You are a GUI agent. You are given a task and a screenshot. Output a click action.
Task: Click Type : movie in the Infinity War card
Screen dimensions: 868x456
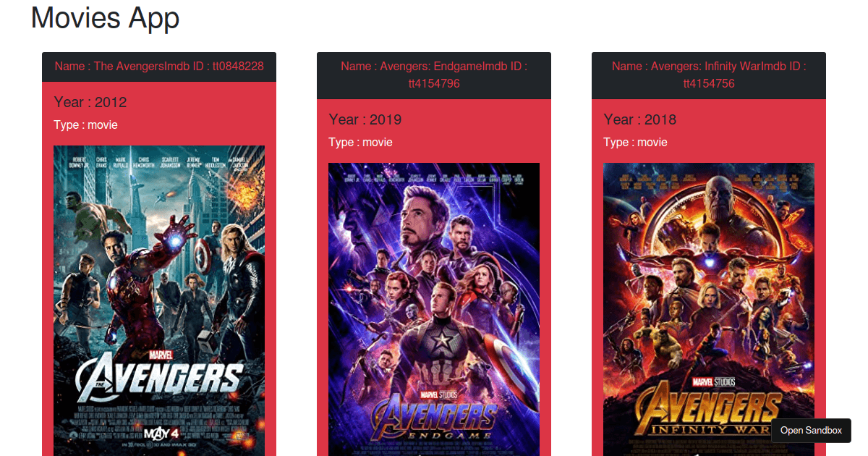click(x=635, y=142)
